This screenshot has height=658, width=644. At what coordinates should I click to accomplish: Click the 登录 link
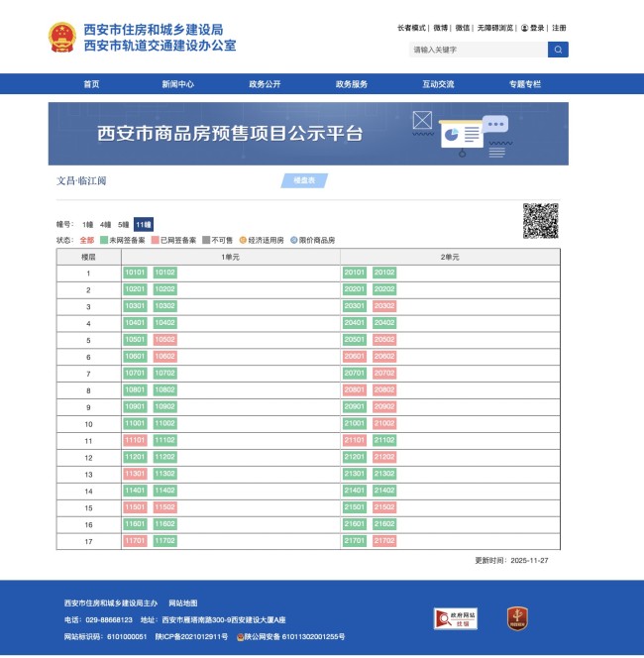(x=537, y=28)
